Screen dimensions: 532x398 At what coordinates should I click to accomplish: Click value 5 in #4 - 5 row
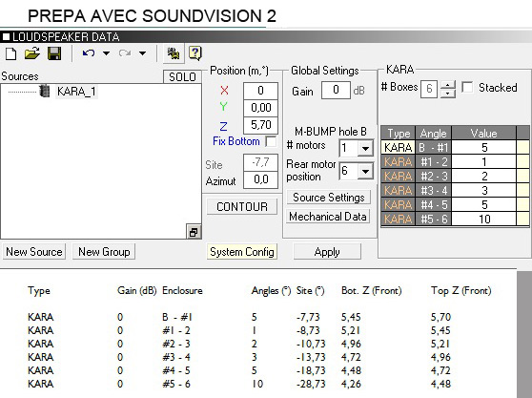pos(483,204)
